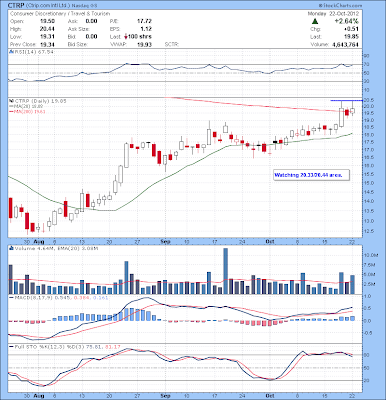Click the Prev Close value 19.34
This screenshot has width=386, height=400.
[x=47, y=44]
